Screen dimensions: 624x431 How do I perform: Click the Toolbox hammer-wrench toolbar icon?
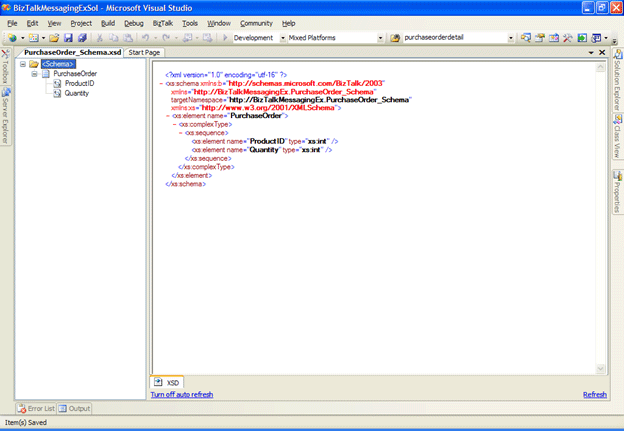click(x=567, y=38)
